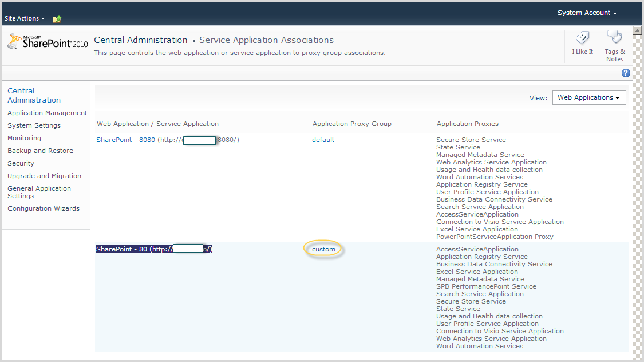Open Tags & Notes

pyautogui.click(x=615, y=46)
